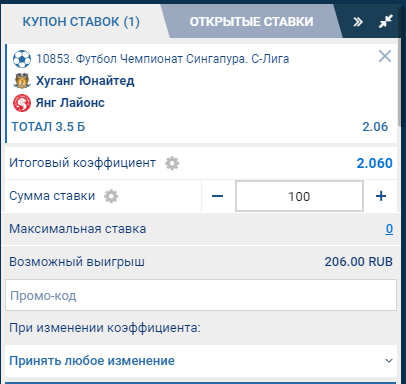Open settings gear beside Итоговый коэффициент
The width and height of the screenshot is (406, 384).
tap(172, 163)
